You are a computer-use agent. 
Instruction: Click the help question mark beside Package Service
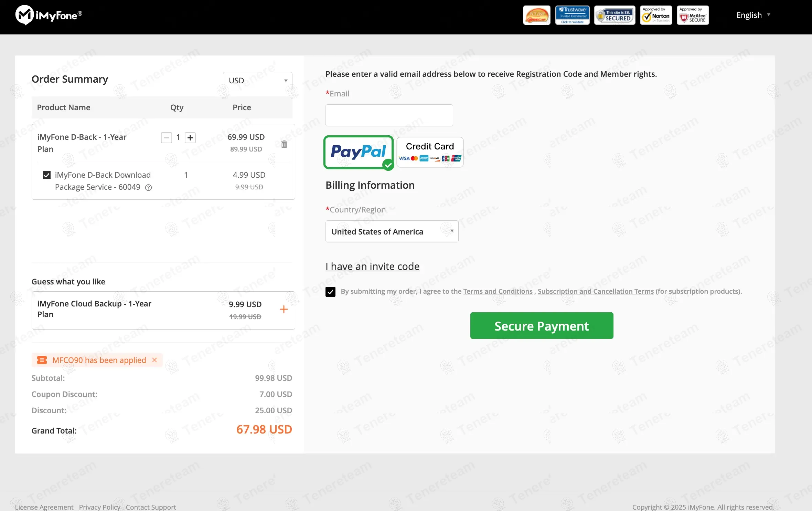tap(148, 188)
